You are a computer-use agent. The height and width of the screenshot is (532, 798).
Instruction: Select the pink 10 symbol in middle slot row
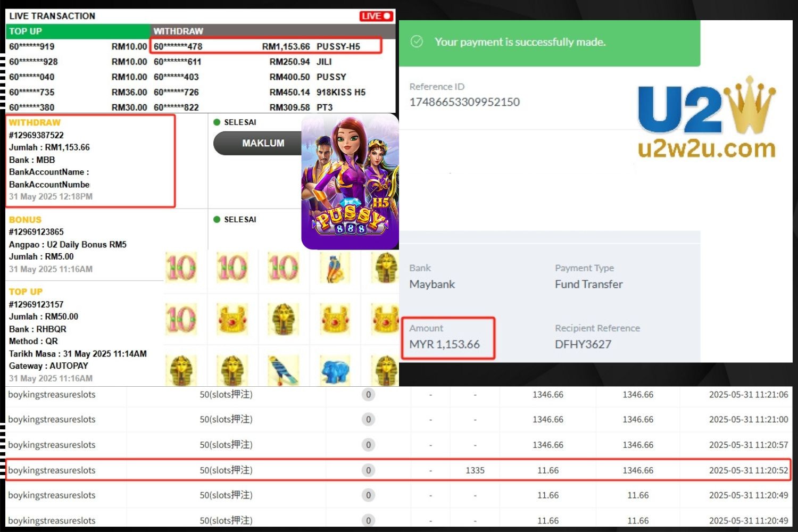(181, 319)
